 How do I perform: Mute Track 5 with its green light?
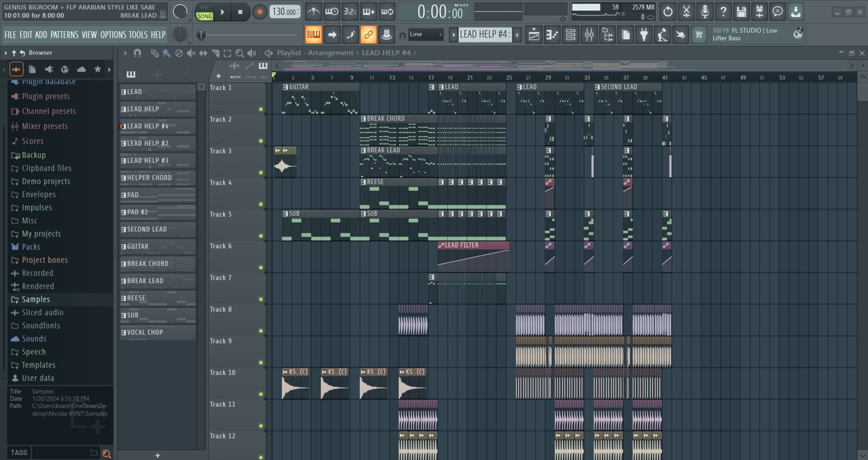(x=261, y=236)
